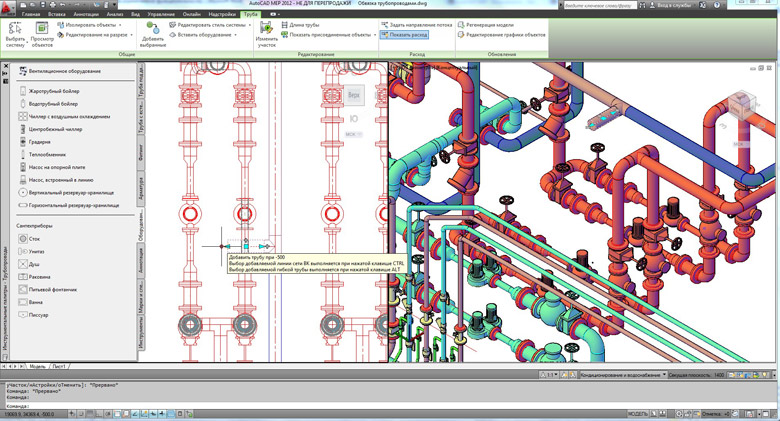The width and height of the screenshot is (780, 421).
Task: Click the Длина трубы tool
Action: coord(300,25)
